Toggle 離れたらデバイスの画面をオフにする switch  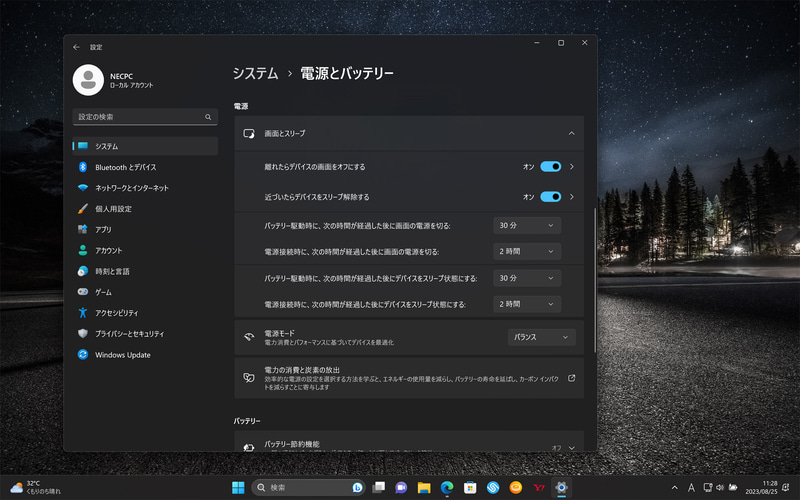click(551, 166)
